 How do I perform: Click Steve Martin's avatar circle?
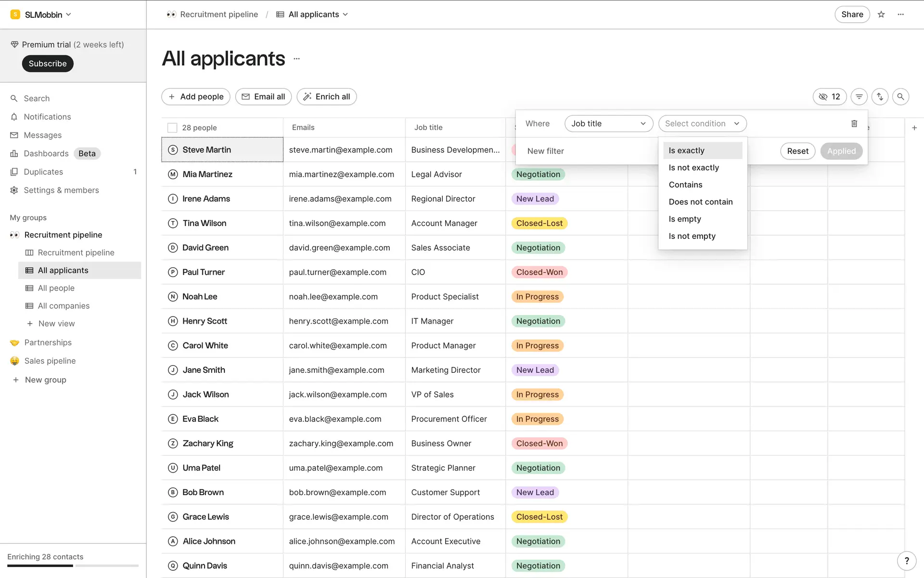173,150
